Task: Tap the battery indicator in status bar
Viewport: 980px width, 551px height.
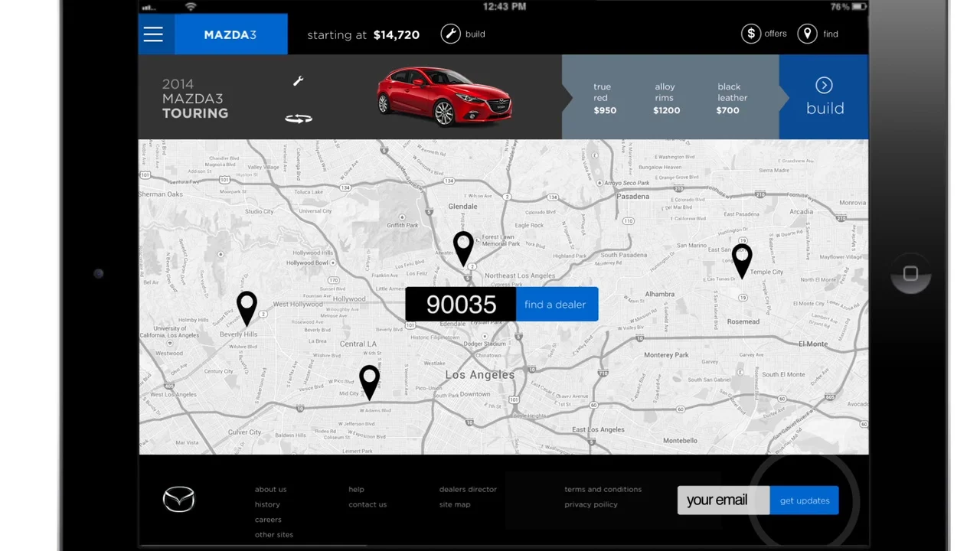Action: point(859,6)
